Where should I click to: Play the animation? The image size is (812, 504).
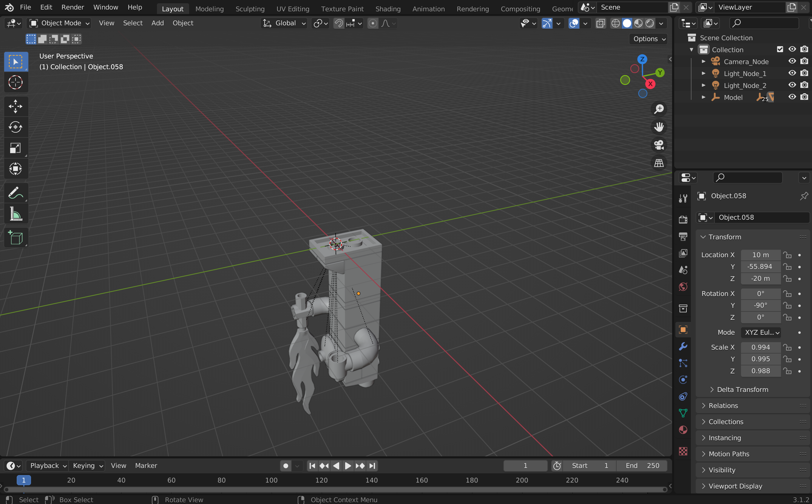click(x=348, y=466)
